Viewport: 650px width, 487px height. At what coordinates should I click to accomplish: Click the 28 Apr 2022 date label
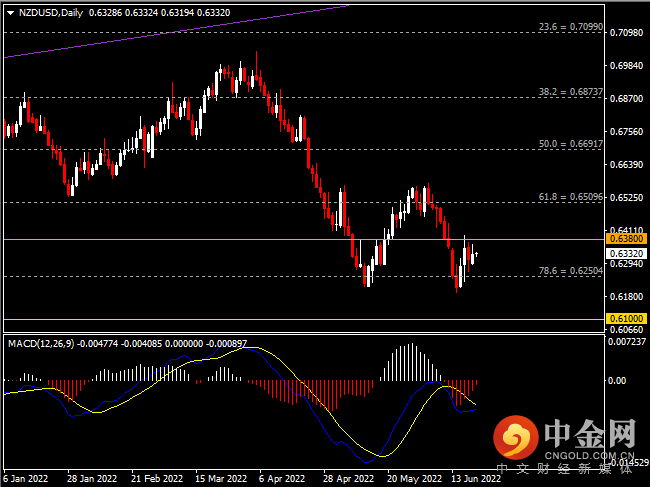coord(349,479)
